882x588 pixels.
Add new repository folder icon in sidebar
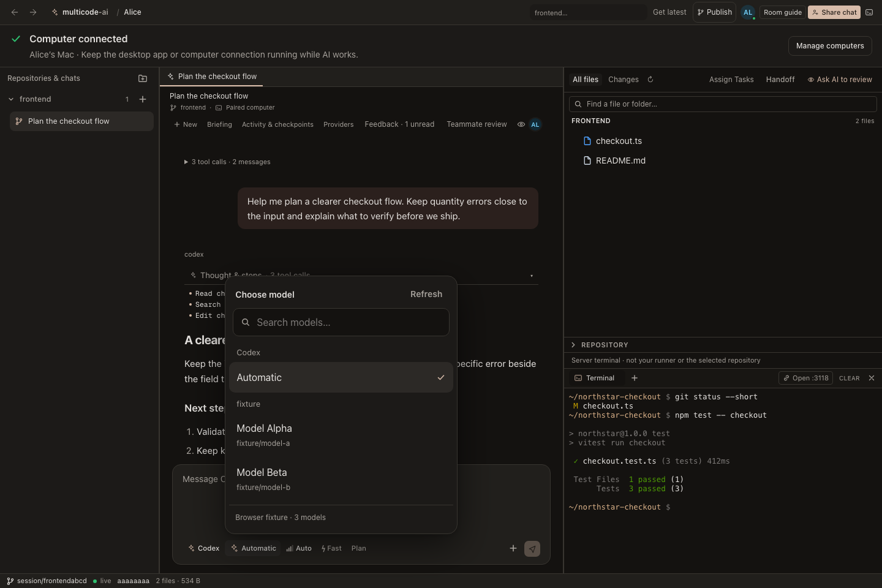(143, 78)
